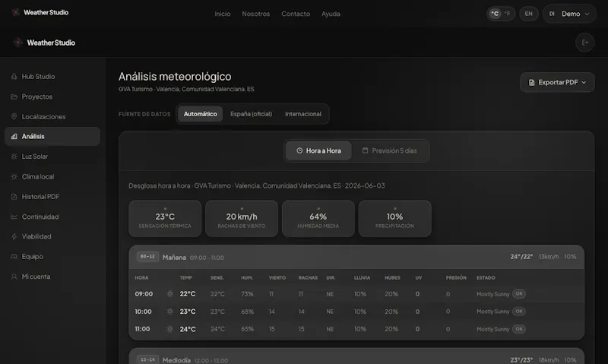Click the DI avatar badge
Screen dimensions: 608x364
click(552, 14)
